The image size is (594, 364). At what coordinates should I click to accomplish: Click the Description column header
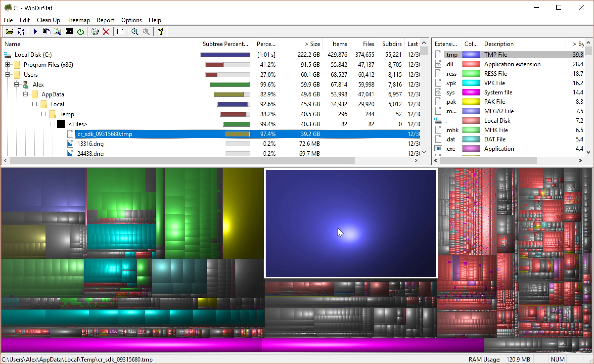499,44
